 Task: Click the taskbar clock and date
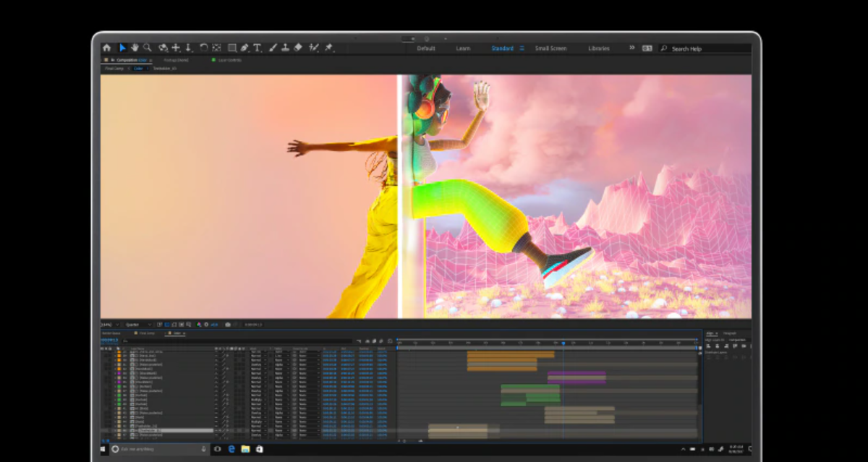pos(736,449)
